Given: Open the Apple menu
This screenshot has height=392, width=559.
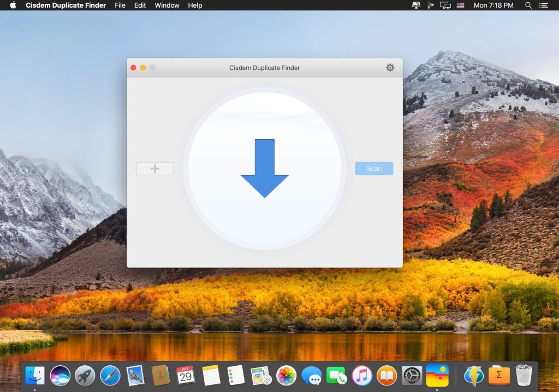Looking at the screenshot, I should 13,5.
